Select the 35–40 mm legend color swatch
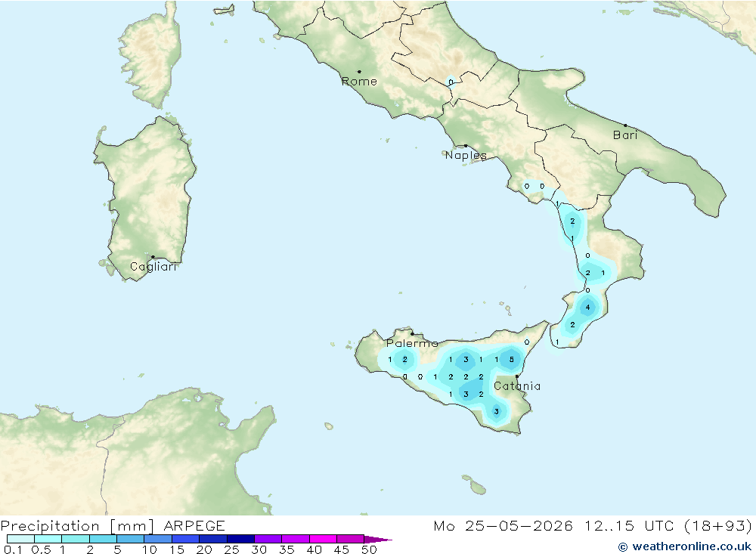Image resolution: width=756 pixels, height=554 pixels. coord(296,539)
